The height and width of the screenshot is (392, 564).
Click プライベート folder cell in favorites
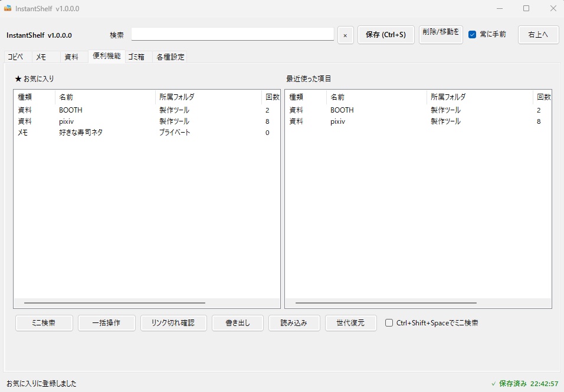(x=175, y=133)
